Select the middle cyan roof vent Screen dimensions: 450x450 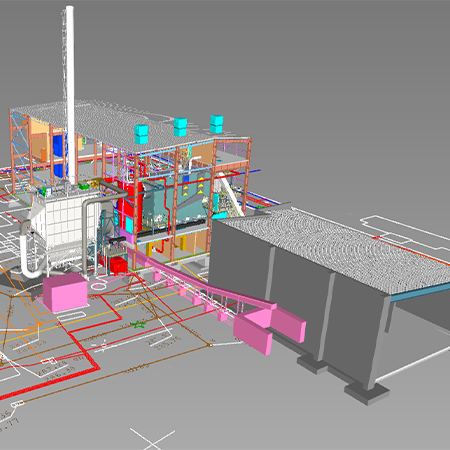tap(180, 127)
